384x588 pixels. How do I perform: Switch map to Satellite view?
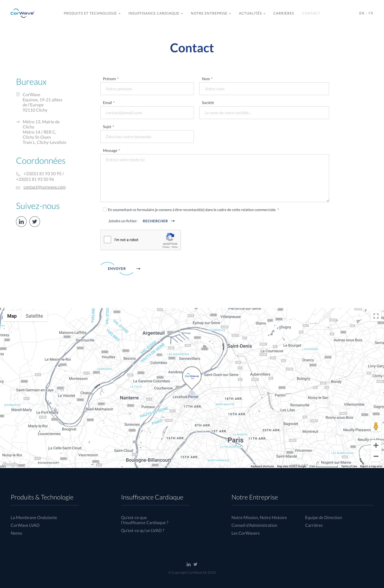point(34,316)
